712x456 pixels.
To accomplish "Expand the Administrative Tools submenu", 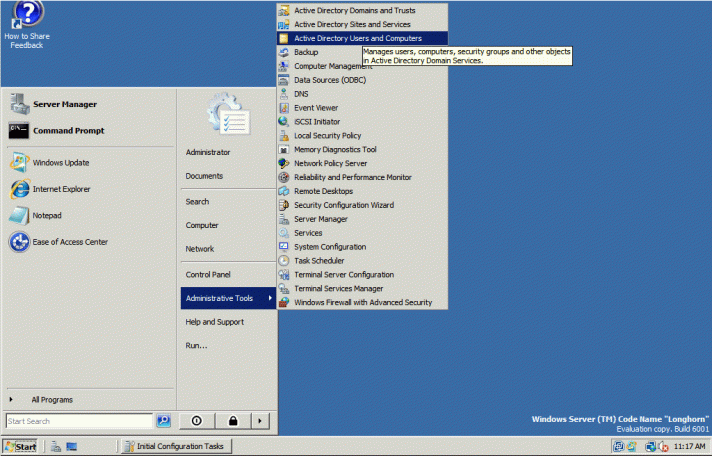I will (228, 298).
